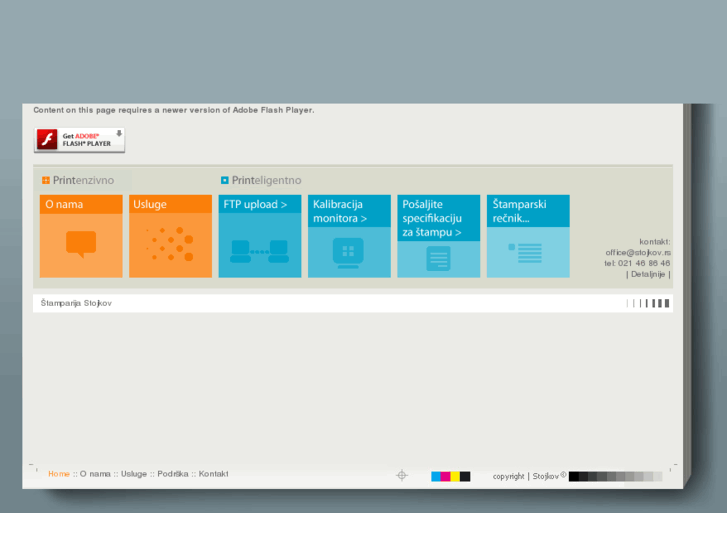Click the tel: 021 46 86 46 text

point(637,263)
